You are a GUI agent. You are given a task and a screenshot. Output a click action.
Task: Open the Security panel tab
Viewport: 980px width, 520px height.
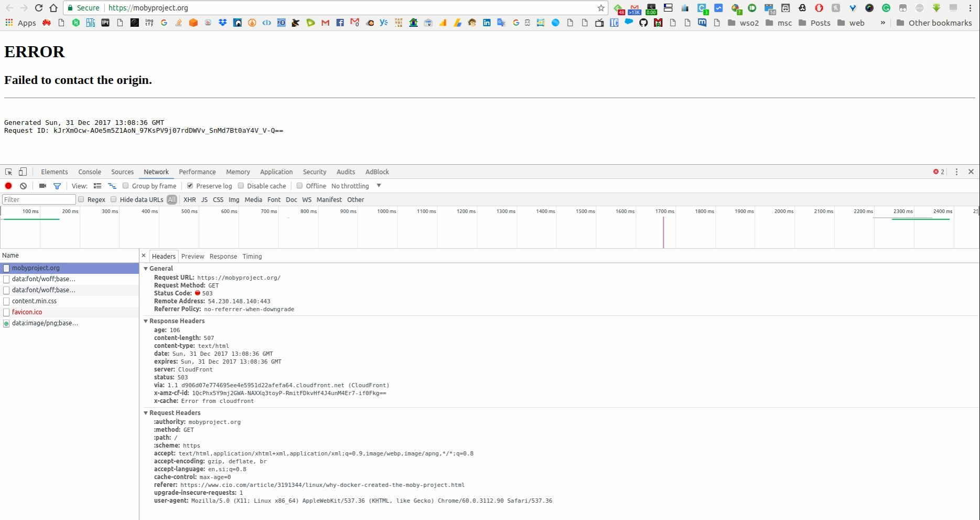pos(315,172)
